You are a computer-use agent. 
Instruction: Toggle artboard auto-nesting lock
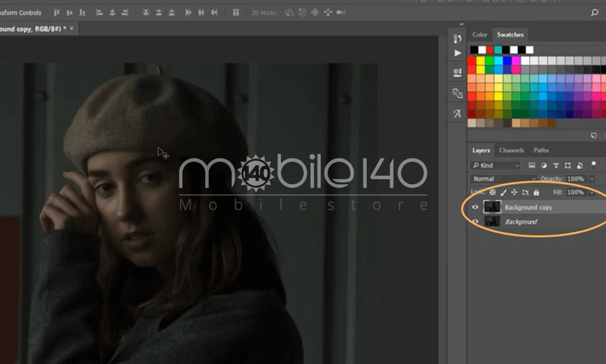[525, 192]
